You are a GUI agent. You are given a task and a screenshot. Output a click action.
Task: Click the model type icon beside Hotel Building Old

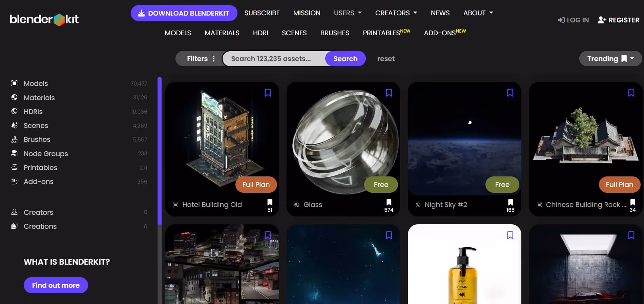(x=175, y=205)
